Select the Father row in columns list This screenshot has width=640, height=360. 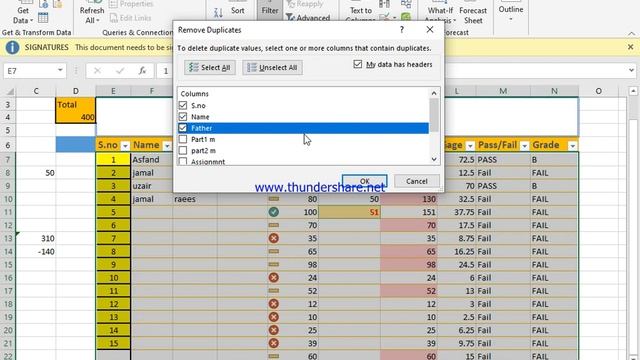(303, 128)
